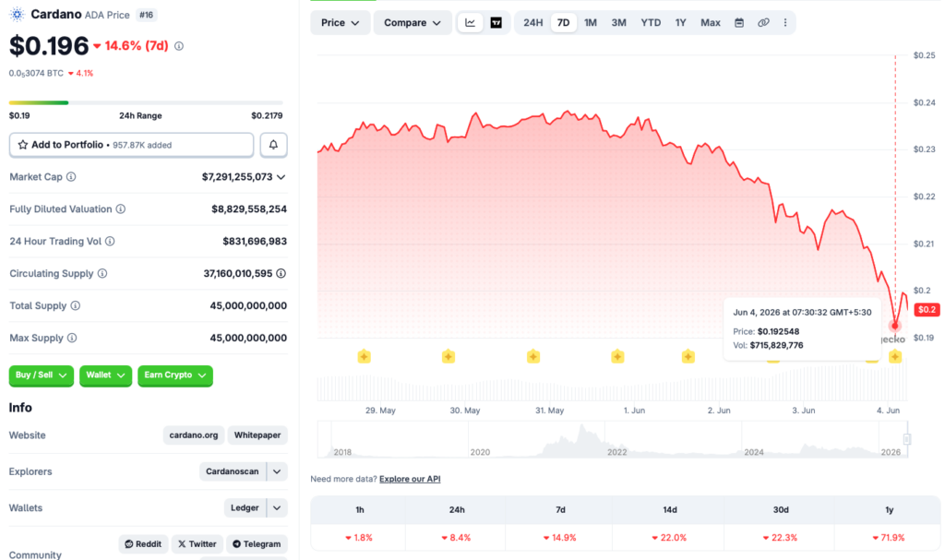Select the 1Y time range
This screenshot has height=560, width=945.
680,23
